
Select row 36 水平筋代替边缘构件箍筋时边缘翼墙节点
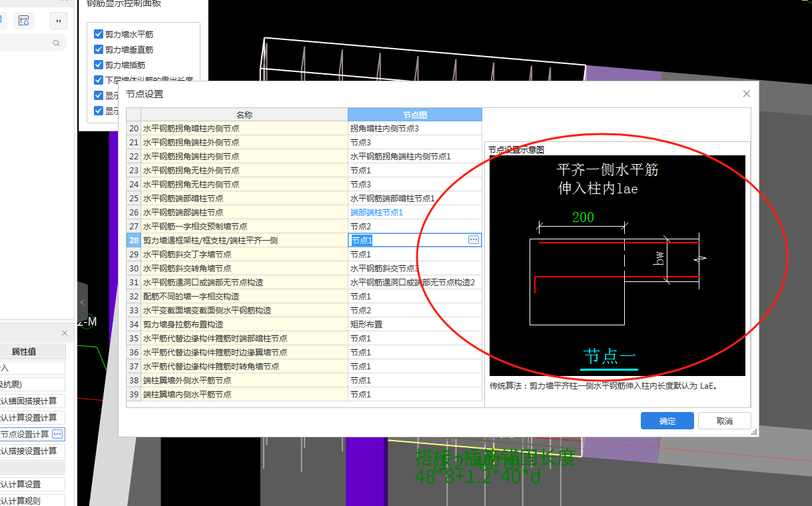244,352
